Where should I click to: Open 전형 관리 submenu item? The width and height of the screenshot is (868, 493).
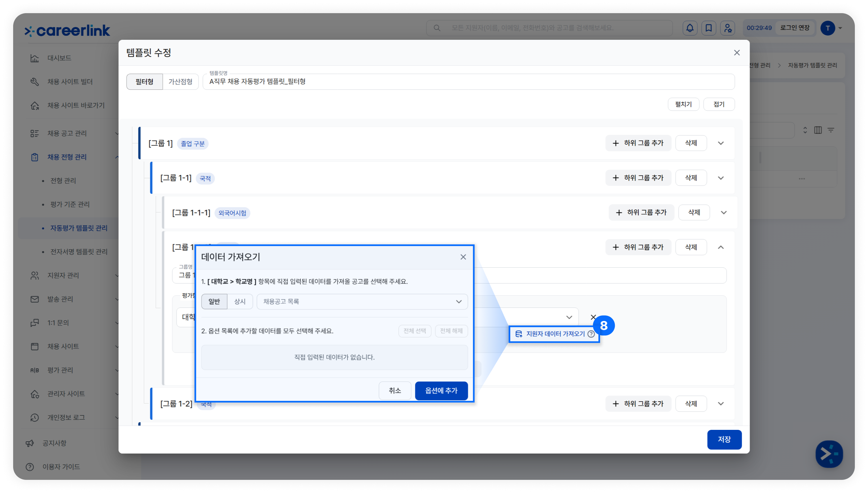point(63,181)
